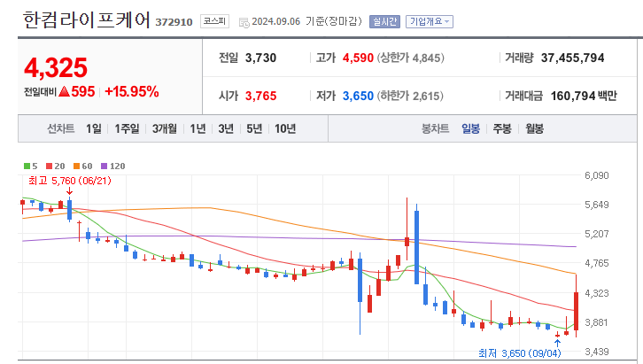The height and width of the screenshot is (364, 643).
Task: Click the 코스피 market badge
Action: click(x=214, y=21)
